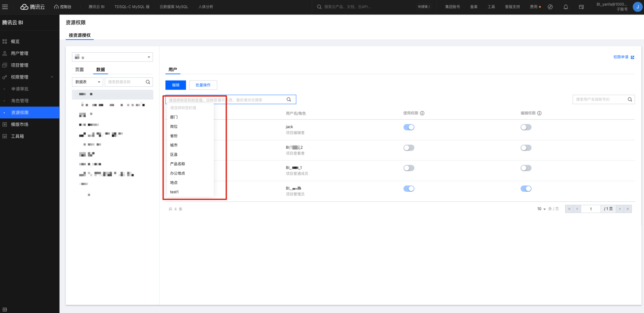Image resolution: width=644 pixels, height=313 pixels.
Task: Go to the next page
Action: coord(620,209)
